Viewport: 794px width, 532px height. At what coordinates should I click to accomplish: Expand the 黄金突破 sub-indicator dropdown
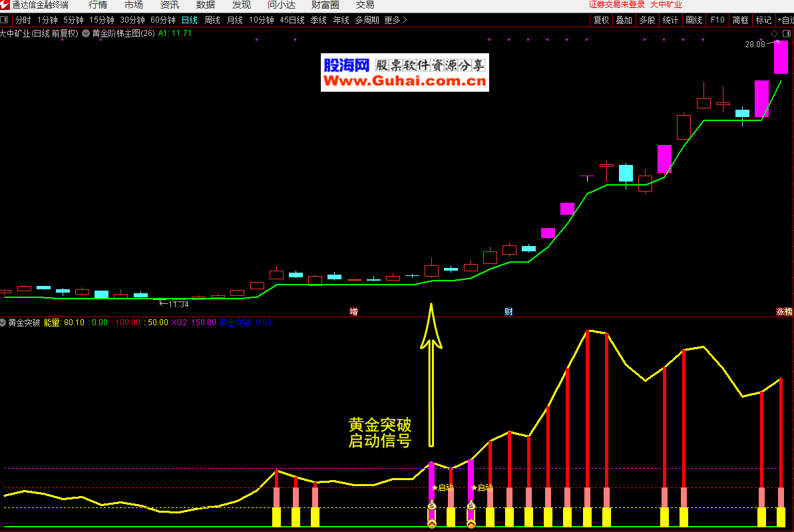(3, 323)
